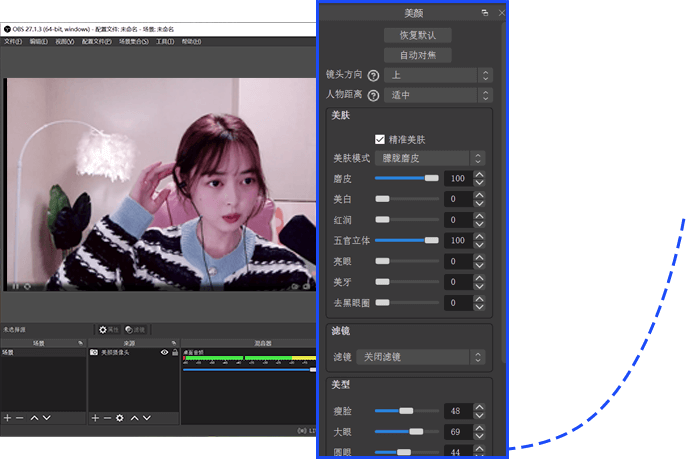This screenshot has height=459, width=686.
Task: Move the selected source up
Action: pos(135,417)
